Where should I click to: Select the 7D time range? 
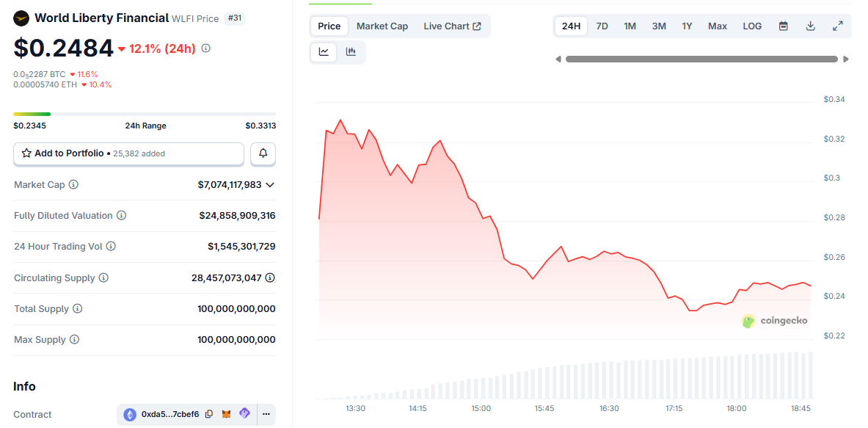click(x=602, y=26)
